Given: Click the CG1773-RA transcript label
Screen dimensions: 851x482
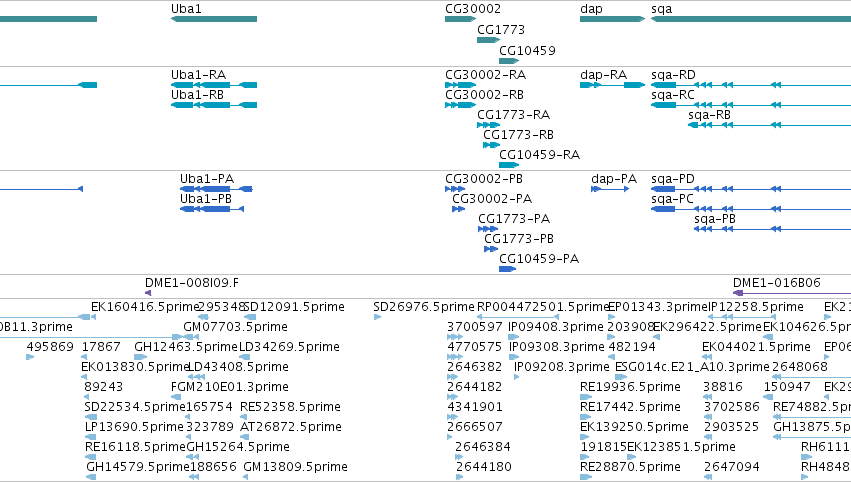Looking at the screenshot, I should 513,115.
